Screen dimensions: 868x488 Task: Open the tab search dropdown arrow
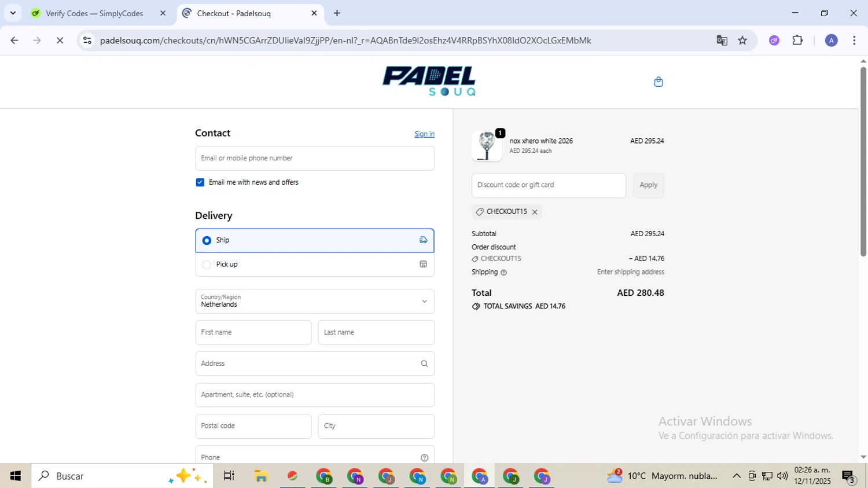pyautogui.click(x=13, y=13)
